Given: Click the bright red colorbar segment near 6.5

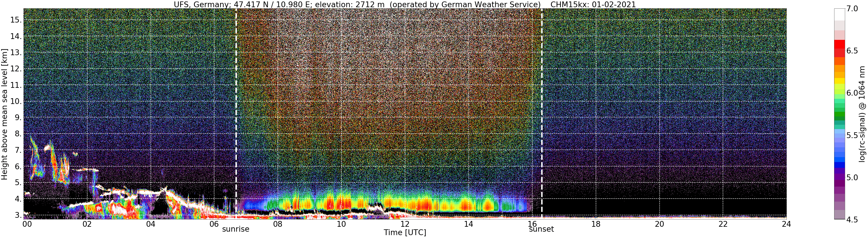Looking at the screenshot, I should tap(839, 44).
